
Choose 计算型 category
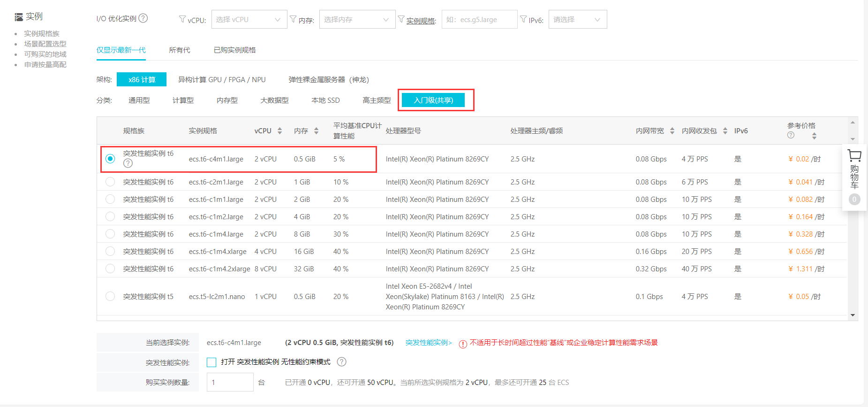pyautogui.click(x=183, y=100)
